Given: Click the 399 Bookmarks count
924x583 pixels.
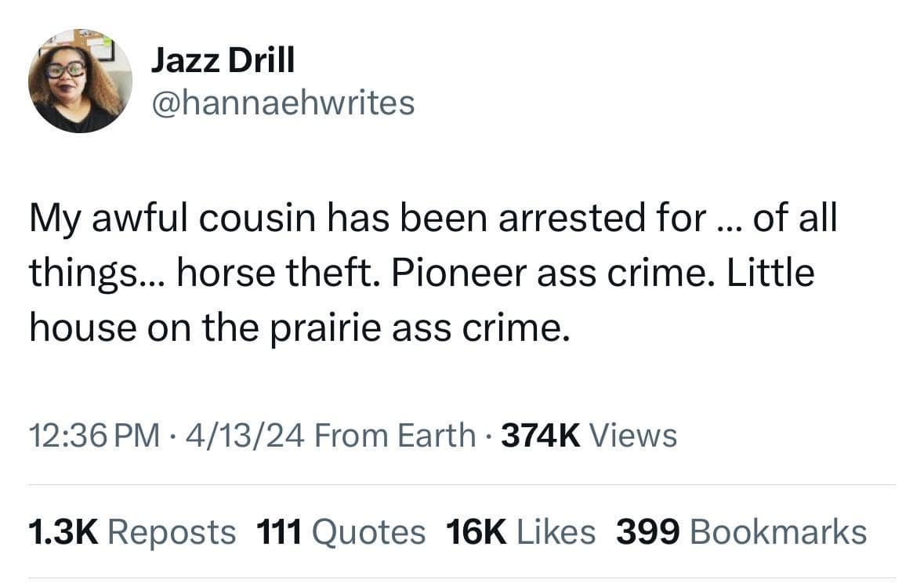Looking at the screenshot, I should [x=741, y=532].
